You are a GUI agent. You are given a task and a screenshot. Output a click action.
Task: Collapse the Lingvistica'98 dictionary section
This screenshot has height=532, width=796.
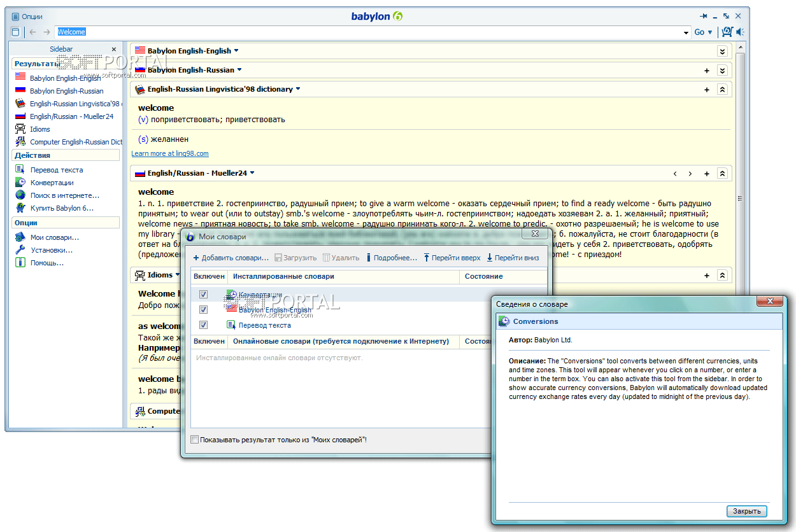point(722,90)
